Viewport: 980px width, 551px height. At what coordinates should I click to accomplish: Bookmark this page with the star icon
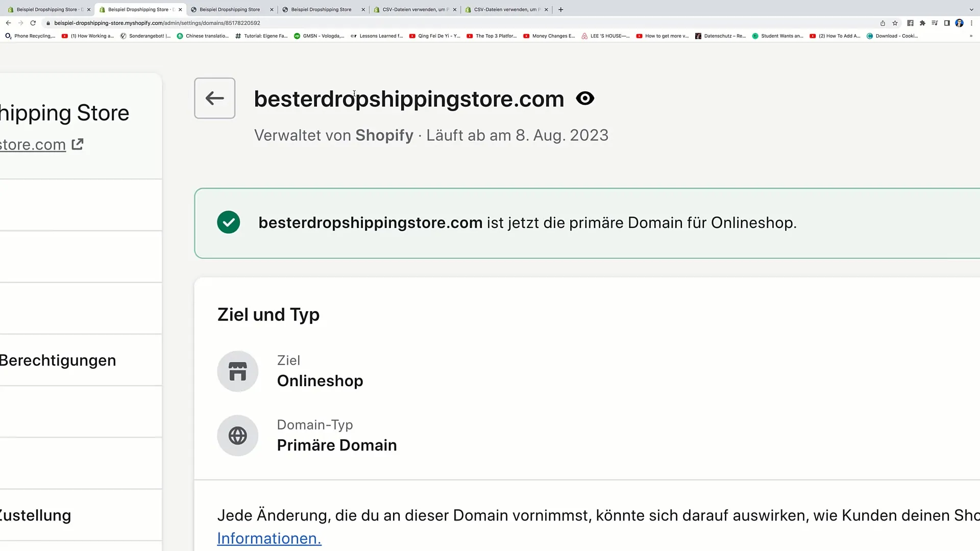pyautogui.click(x=895, y=23)
